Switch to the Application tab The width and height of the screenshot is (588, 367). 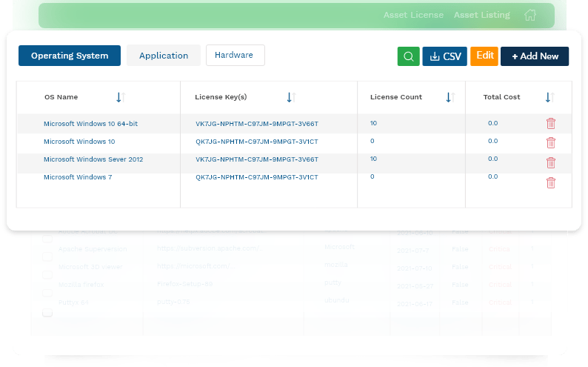pyautogui.click(x=164, y=56)
